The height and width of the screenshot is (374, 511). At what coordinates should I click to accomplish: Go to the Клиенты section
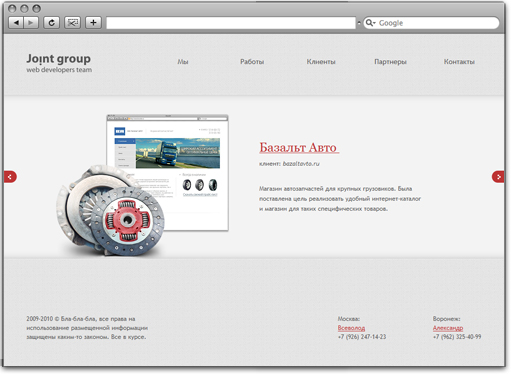tap(321, 62)
